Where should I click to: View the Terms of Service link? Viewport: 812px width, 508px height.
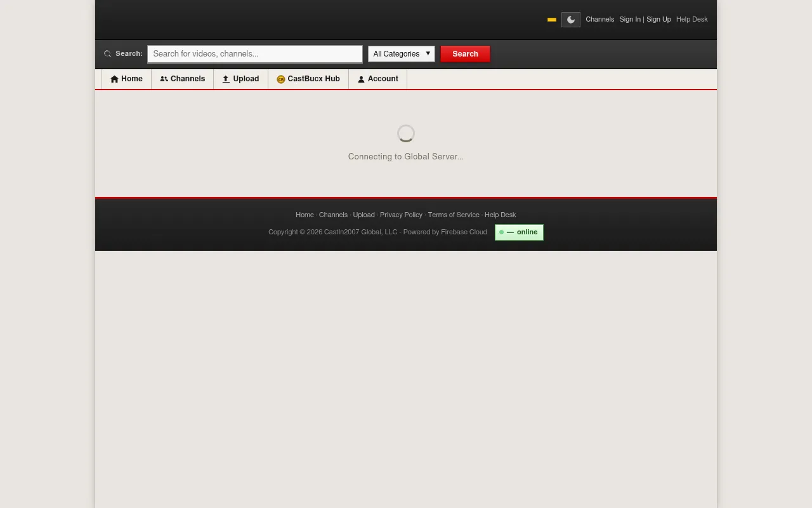(x=454, y=215)
